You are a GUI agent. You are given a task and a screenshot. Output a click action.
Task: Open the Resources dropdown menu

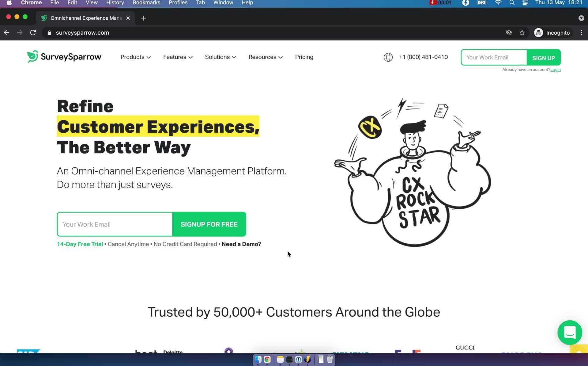265,57
